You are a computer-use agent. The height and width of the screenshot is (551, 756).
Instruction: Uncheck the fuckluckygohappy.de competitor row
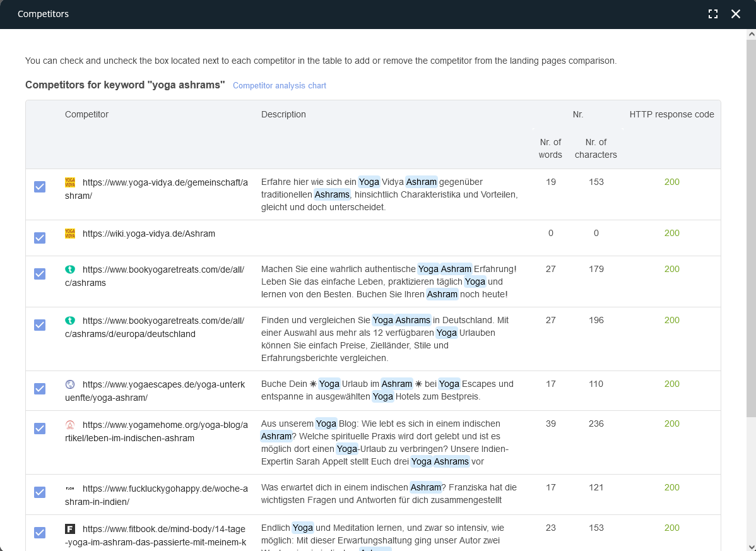point(40,492)
